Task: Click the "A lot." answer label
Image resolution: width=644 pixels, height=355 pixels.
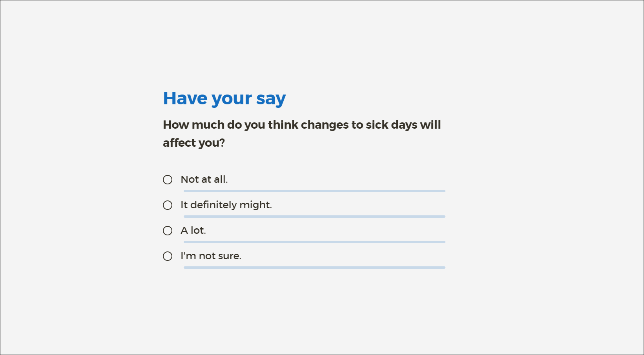Action: pyautogui.click(x=193, y=231)
